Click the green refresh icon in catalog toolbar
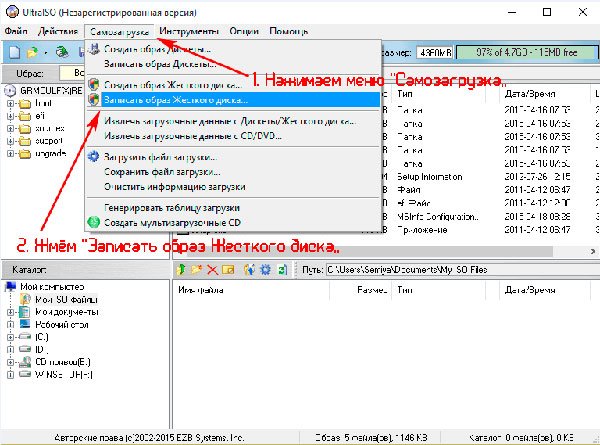Viewport: 600px width, 445px height. [282, 270]
